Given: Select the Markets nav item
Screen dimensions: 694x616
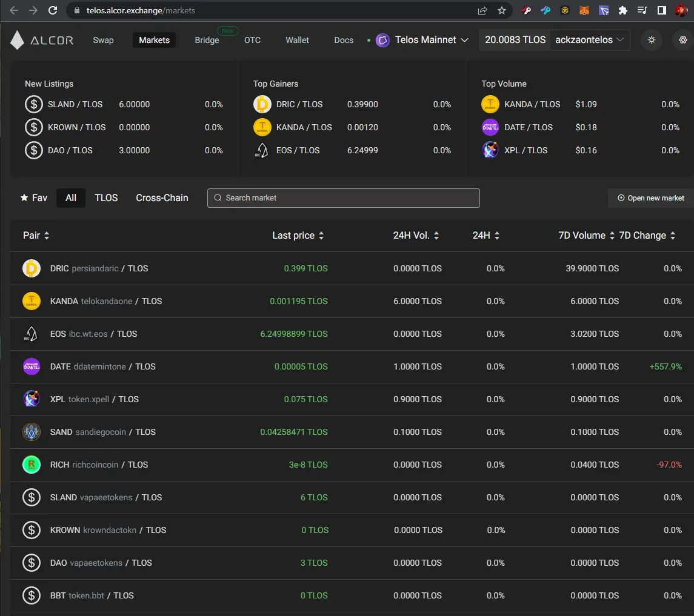Looking at the screenshot, I should click(154, 40).
